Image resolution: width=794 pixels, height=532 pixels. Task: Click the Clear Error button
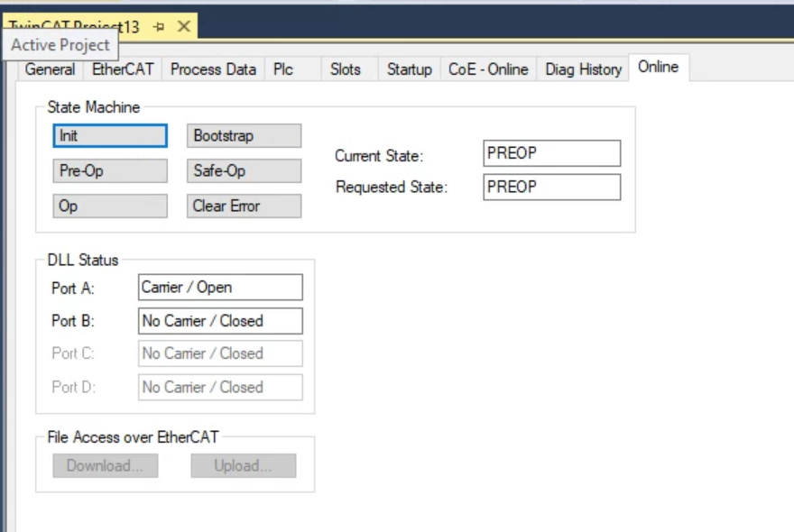[x=245, y=206]
